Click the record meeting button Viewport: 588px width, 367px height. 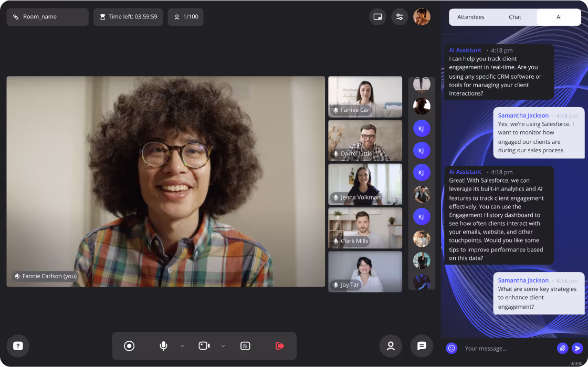(129, 345)
